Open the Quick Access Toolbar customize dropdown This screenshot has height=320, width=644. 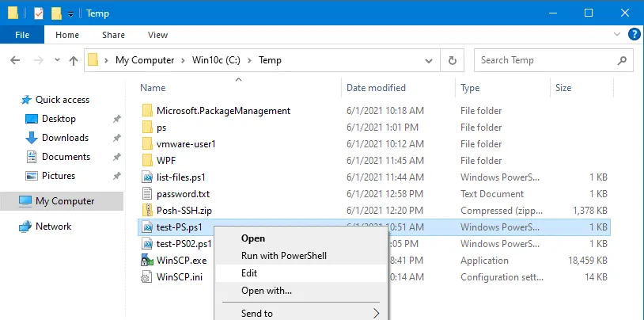point(70,14)
